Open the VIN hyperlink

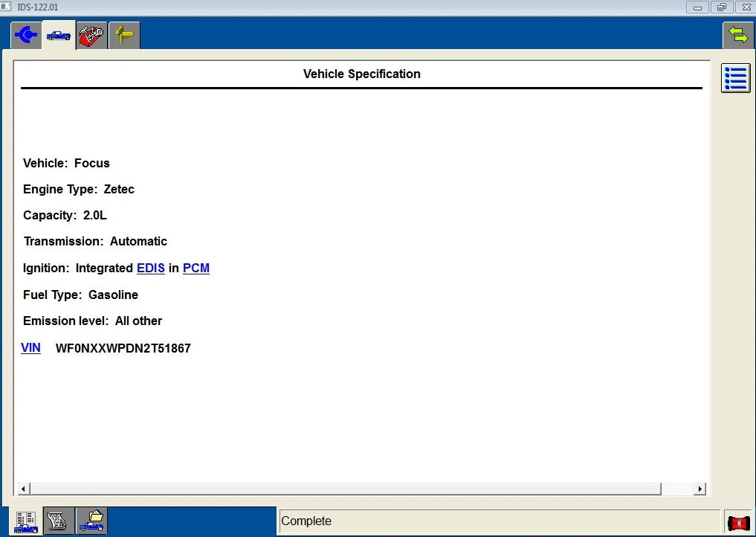click(x=30, y=347)
